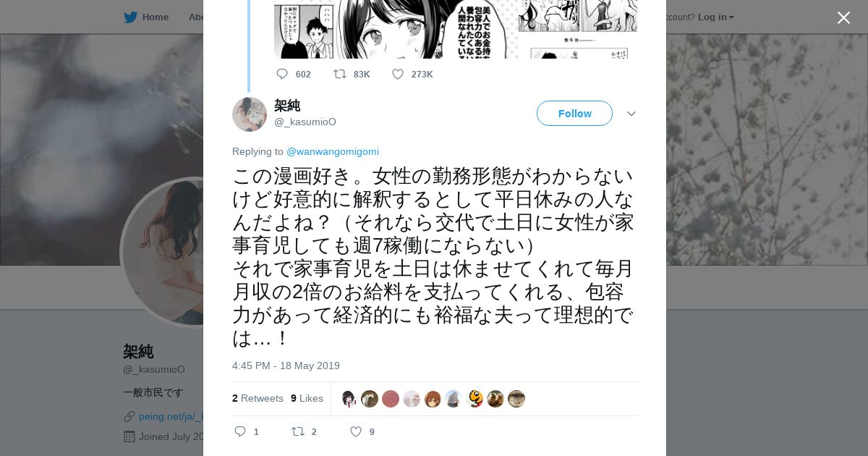The width and height of the screenshot is (868, 456).
Task: Reply to 架純's tweet via speech bubble icon
Action: click(240, 431)
